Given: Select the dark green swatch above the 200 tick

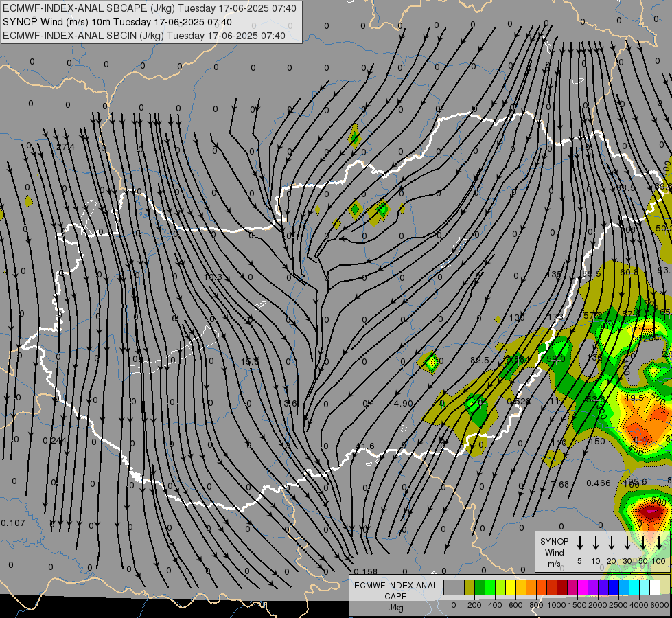Looking at the screenshot, I should click(480, 587).
